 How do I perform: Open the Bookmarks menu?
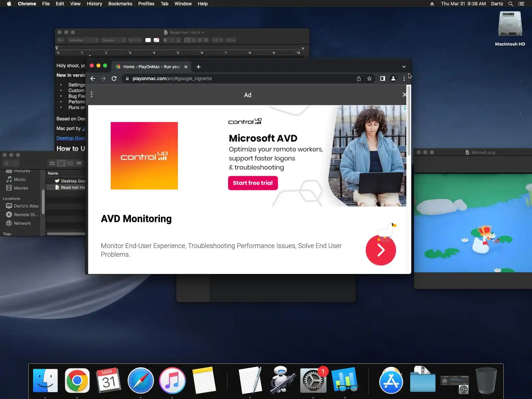pyautogui.click(x=120, y=4)
